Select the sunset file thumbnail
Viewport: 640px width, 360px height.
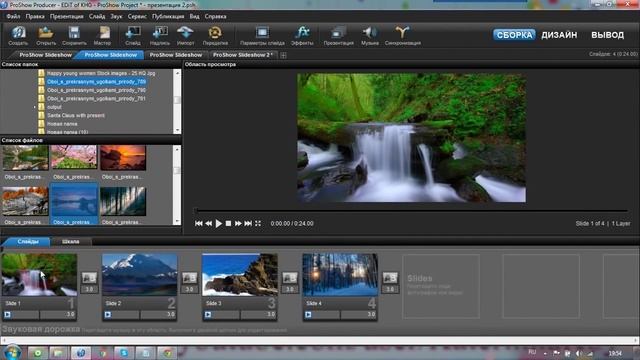[123, 158]
